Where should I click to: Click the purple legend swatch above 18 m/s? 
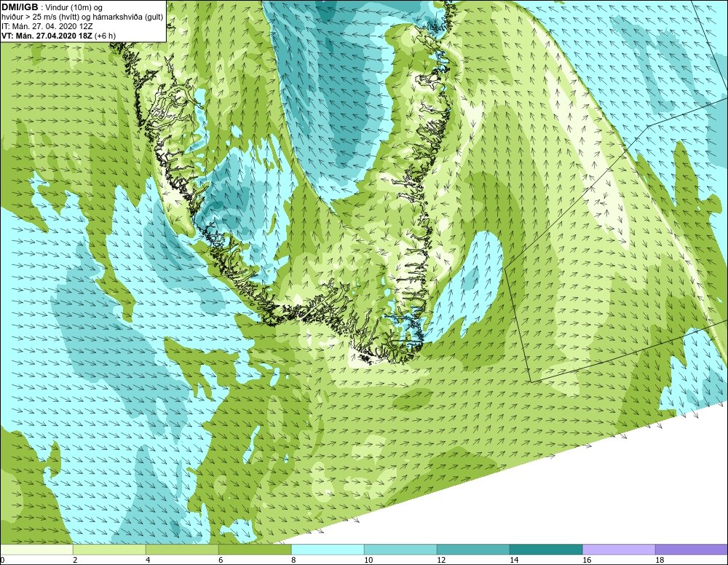coord(692,550)
